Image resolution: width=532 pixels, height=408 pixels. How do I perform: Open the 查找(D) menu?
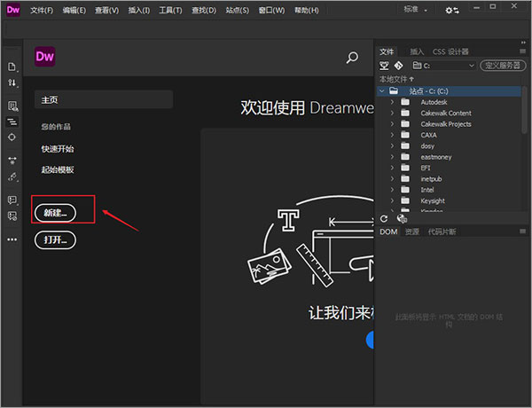tap(204, 11)
